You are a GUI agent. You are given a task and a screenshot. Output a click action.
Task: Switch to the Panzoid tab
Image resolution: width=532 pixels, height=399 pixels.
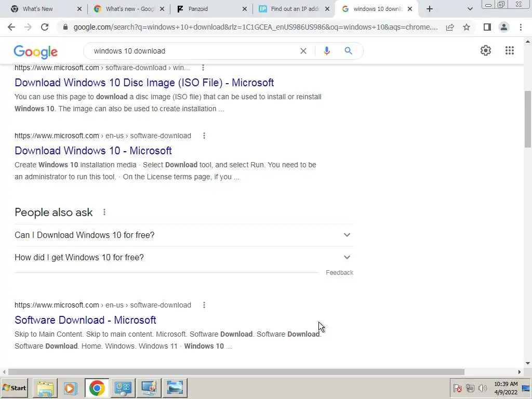tap(211, 9)
